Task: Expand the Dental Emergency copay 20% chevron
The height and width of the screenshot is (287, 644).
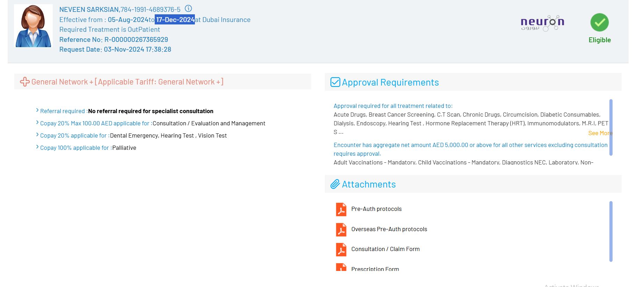Action: click(37, 135)
